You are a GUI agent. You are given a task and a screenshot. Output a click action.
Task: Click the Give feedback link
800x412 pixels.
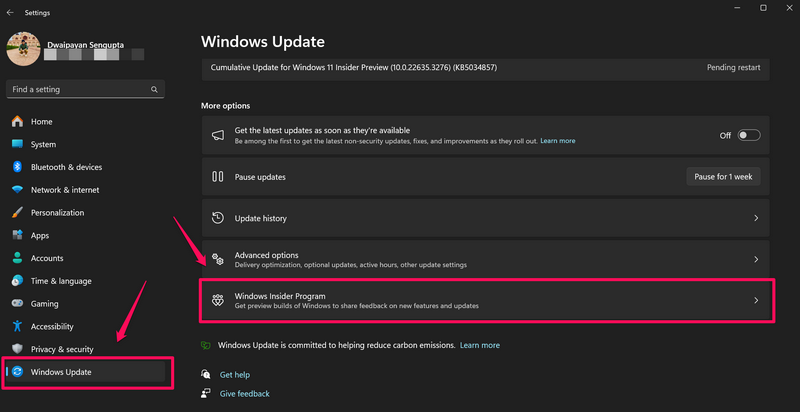244,394
